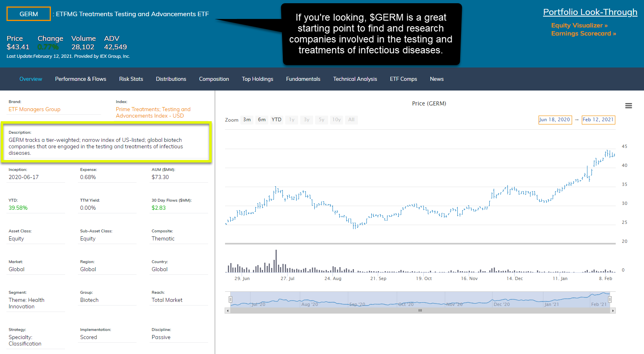Click the Price value $43.41

(x=18, y=47)
